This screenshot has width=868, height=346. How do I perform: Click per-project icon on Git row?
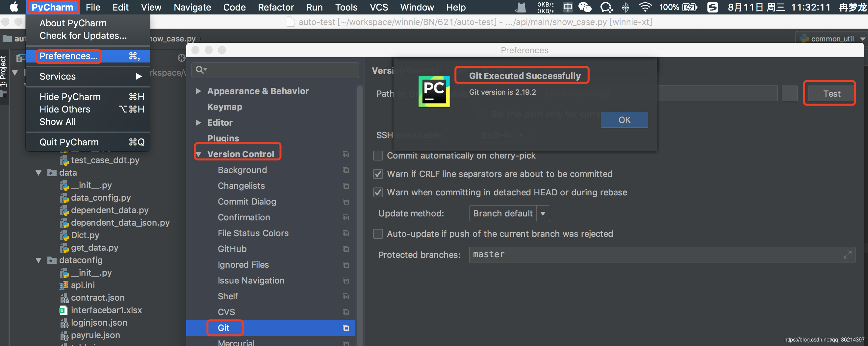click(346, 328)
